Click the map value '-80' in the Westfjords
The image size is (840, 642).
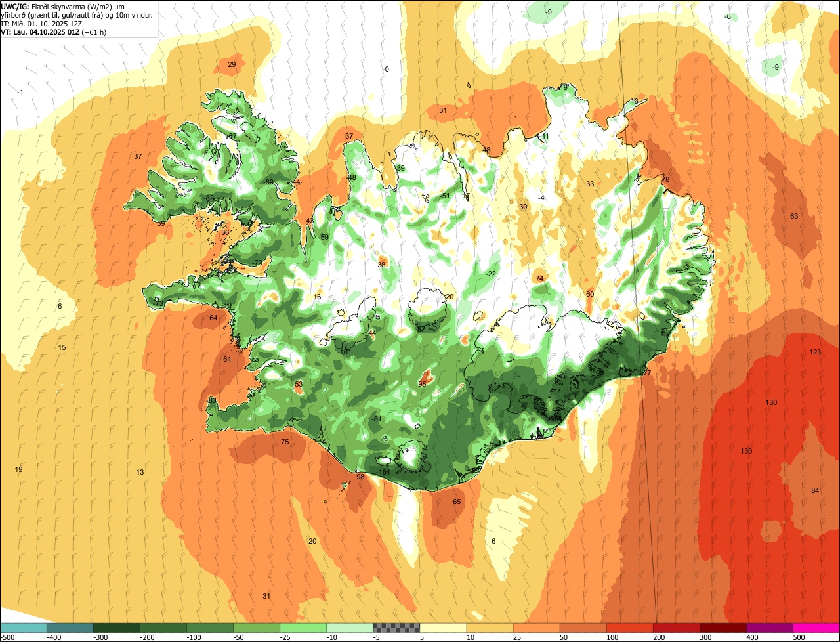(x=268, y=182)
